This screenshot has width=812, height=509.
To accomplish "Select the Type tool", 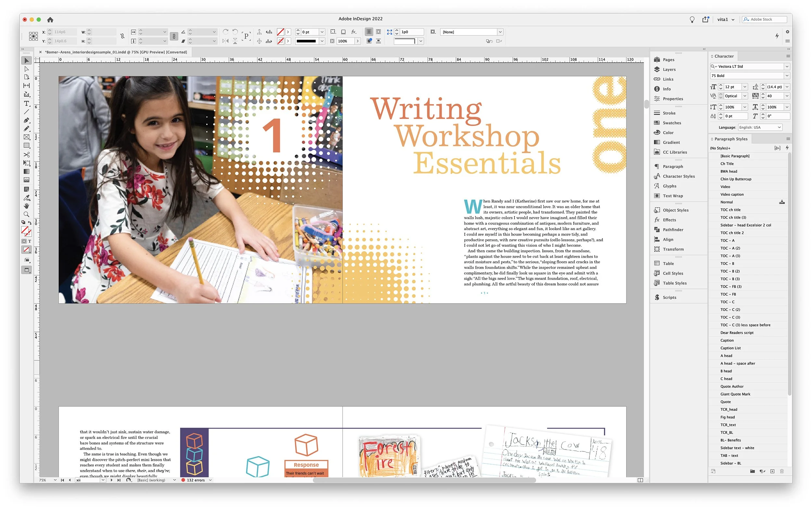I will [27, 103].
